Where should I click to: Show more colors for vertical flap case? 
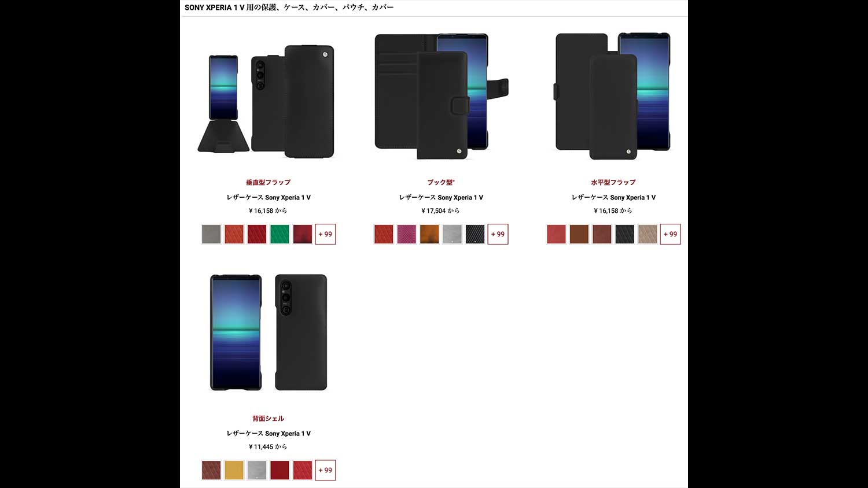tap(325, 234)
